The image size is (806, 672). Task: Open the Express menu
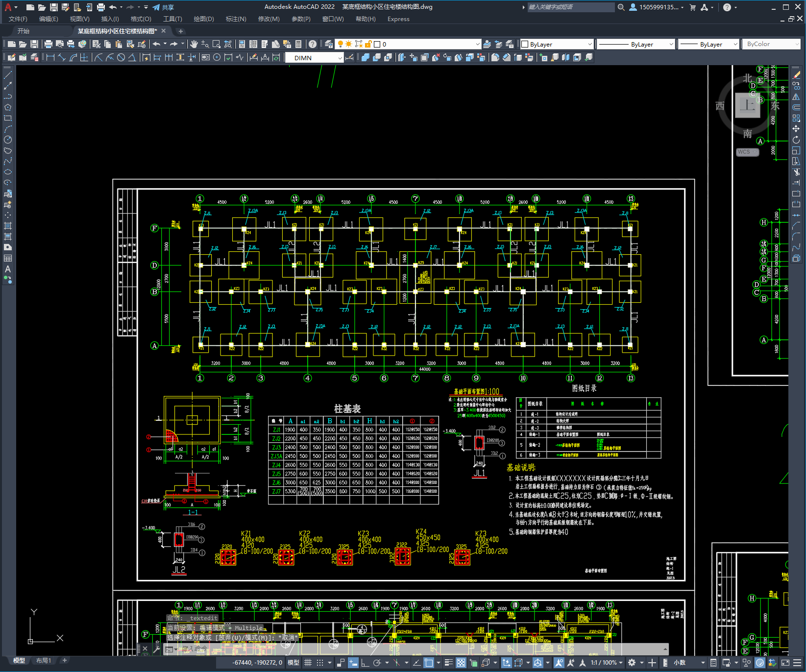pyautogui.click(x=398, y=19)
